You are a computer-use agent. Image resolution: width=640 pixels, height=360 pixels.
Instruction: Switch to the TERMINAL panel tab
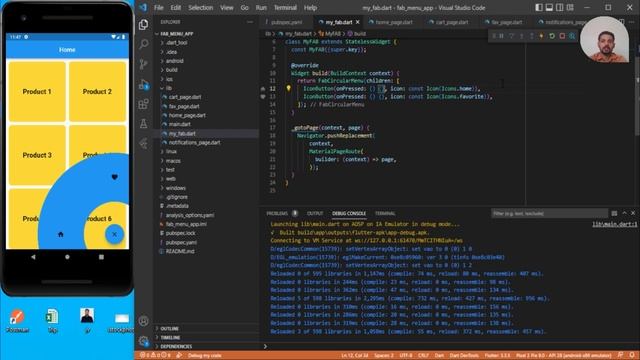pyautogui.click(x=385, y=213)
